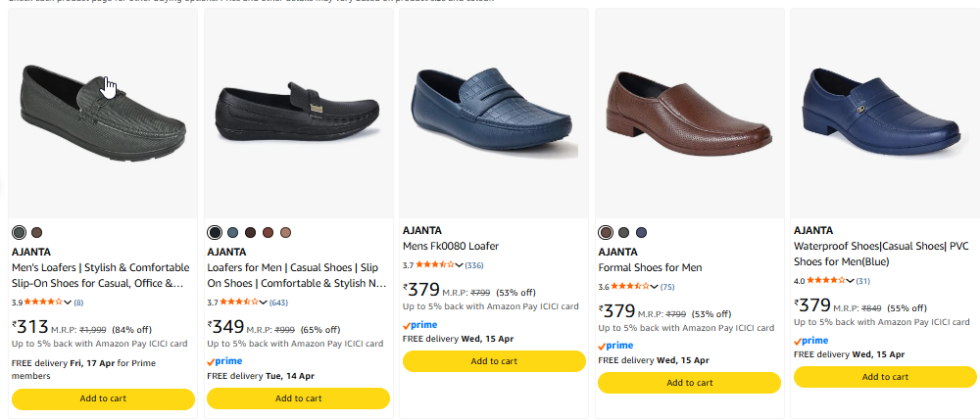Expand rating chevron on Mens Fk0080 Loafer

click(x=460, y=264)
